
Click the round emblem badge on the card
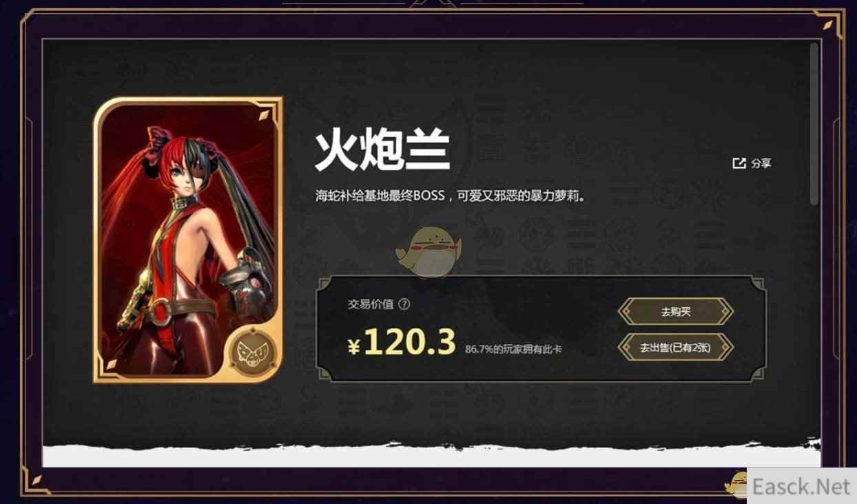coord(255,353)
